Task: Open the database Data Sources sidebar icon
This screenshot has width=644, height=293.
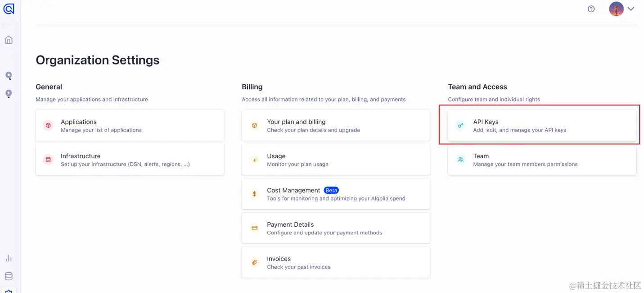Action: (x=9, y=276)
